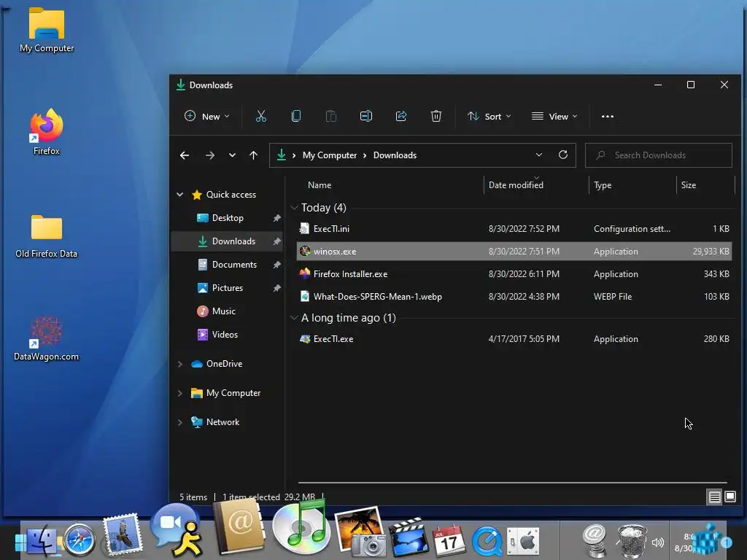The height and width of the screenshot is (560, 747).
Task: Unpin Desktop from Quick access
Action: [x=276, y=218]
